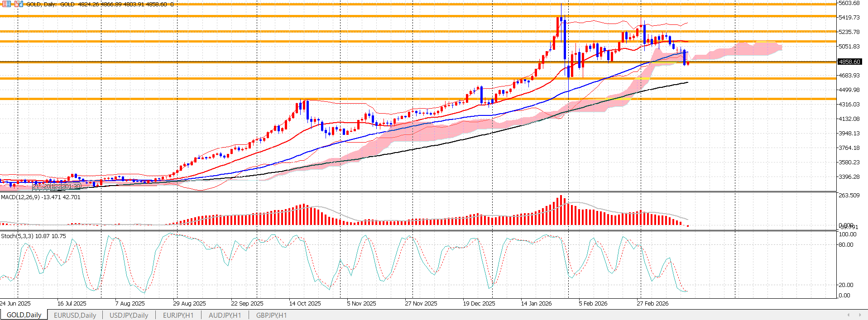Screen dimensions: 868x320
Task: Click the 5419.73 price scale label
Action: [849, 18]
